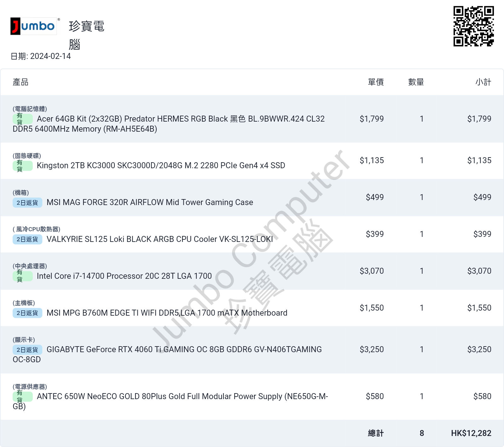The height and width of the screenshot is (447, 504).
Task: Click the (機箱) category label
Action: coord(21,192)
